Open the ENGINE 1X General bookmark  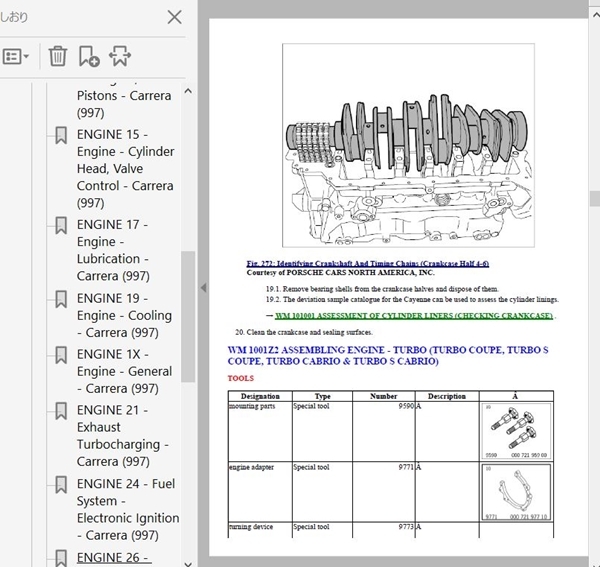click(124, 371)
